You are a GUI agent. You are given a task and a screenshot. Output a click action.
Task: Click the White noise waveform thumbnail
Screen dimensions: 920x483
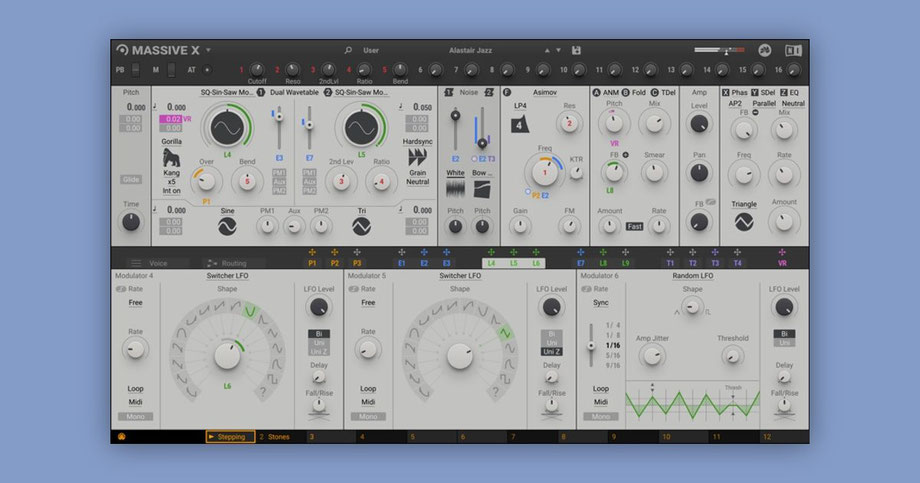tap(455, 189)
